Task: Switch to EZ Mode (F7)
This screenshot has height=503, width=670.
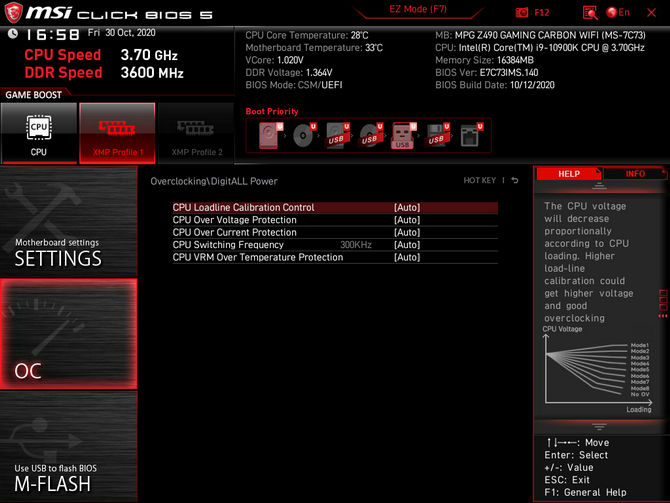Action: (418, 9)
